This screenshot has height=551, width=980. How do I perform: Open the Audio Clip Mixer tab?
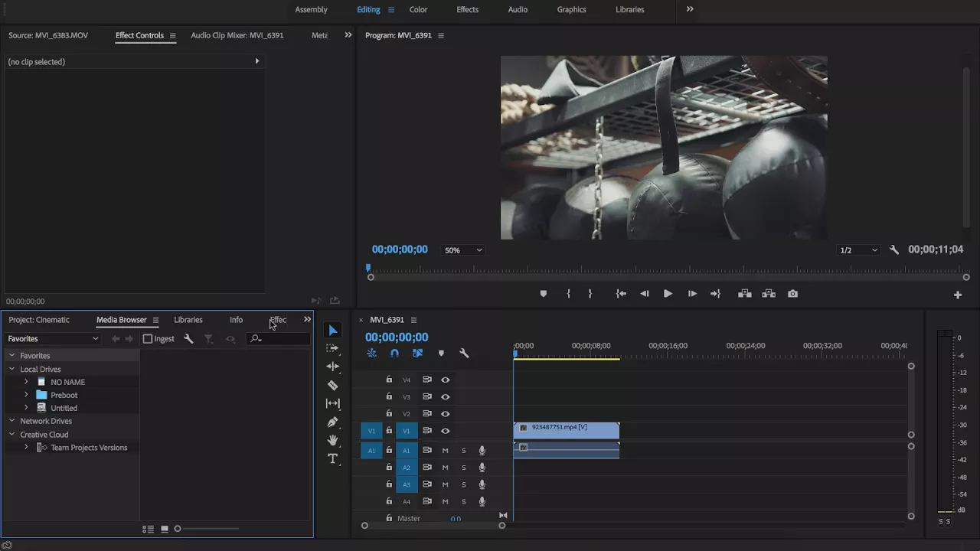coord(237,35)
